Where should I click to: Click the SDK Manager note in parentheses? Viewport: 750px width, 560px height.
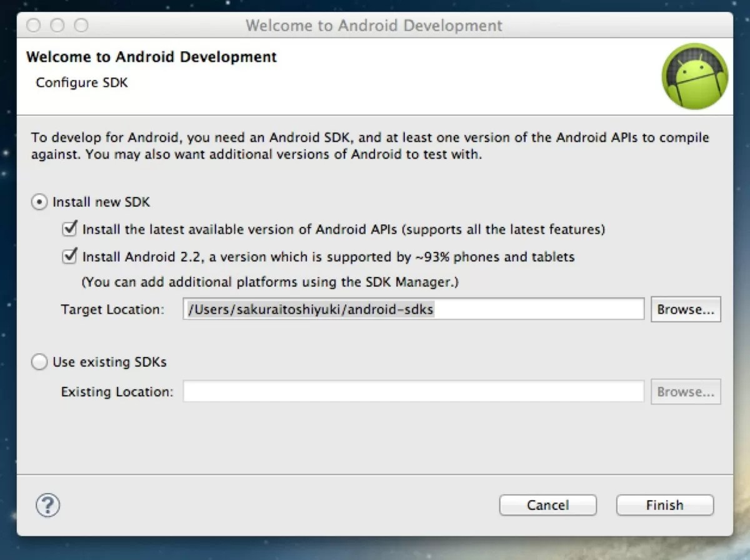[x=271, y=282]
